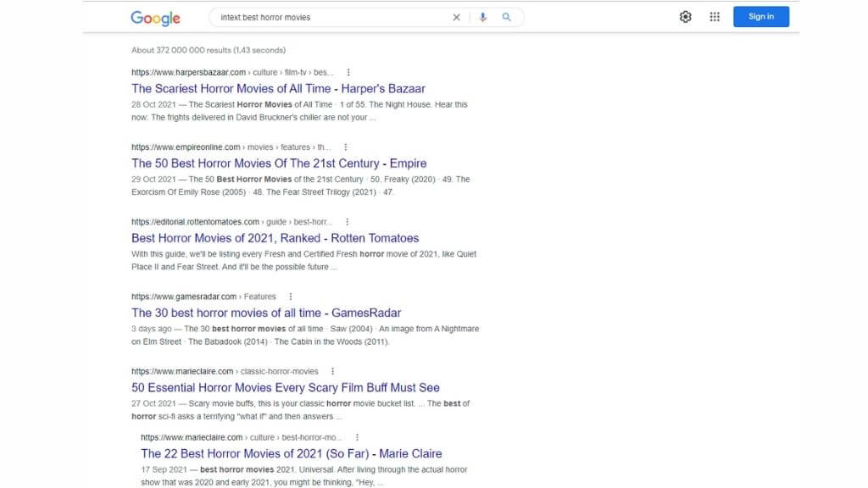Open search settings gear icon

685,17
